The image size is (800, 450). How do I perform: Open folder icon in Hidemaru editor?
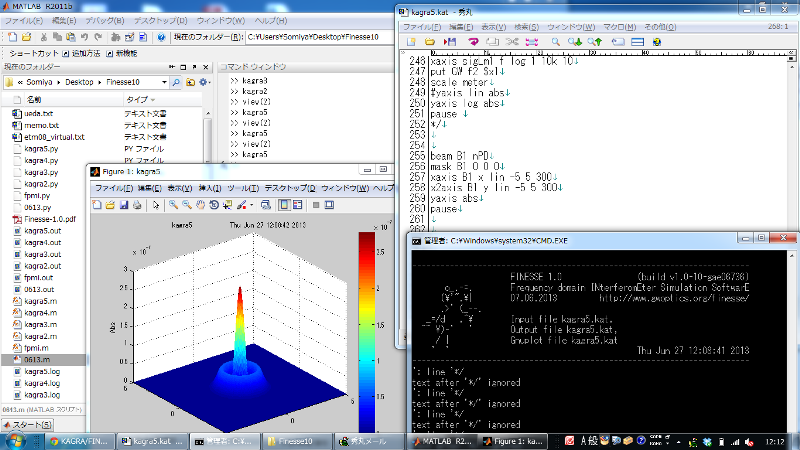coord(430,42)
